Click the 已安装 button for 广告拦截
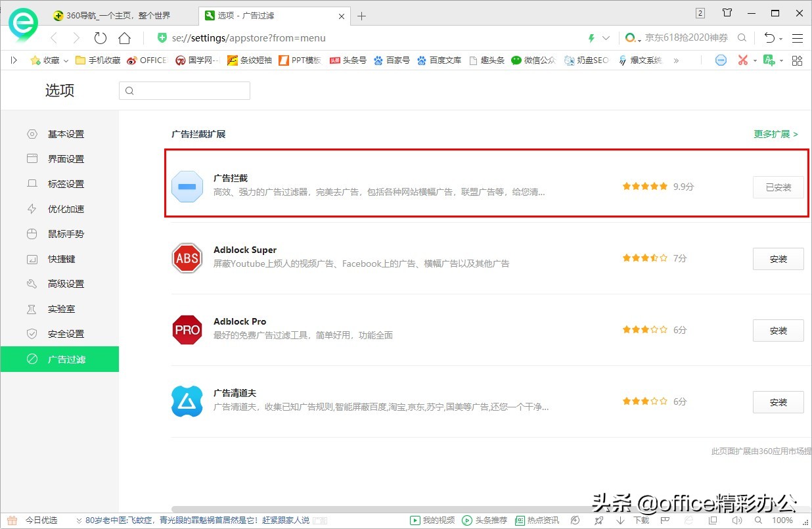This screenshot has height=529, width=812. point(778,187)
